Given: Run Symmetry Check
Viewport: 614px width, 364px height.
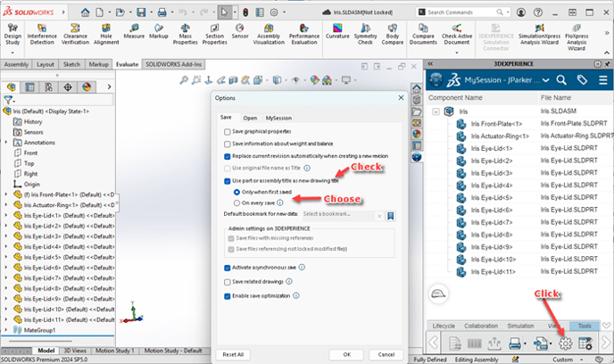Looking at the screenshot, I should [365, 34].
